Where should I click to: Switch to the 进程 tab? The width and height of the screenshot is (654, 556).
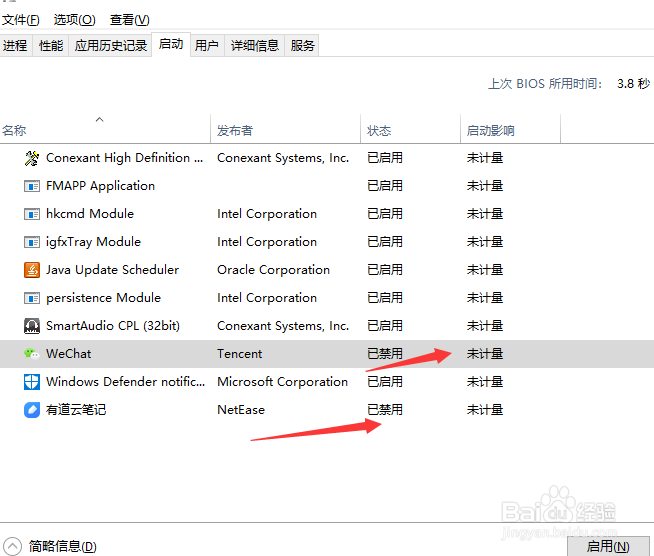15,45
